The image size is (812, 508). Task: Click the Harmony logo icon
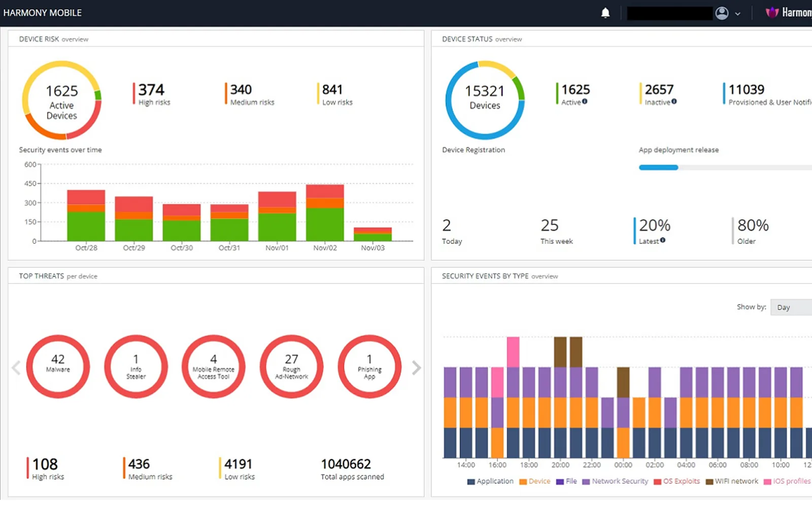point(772,13)
